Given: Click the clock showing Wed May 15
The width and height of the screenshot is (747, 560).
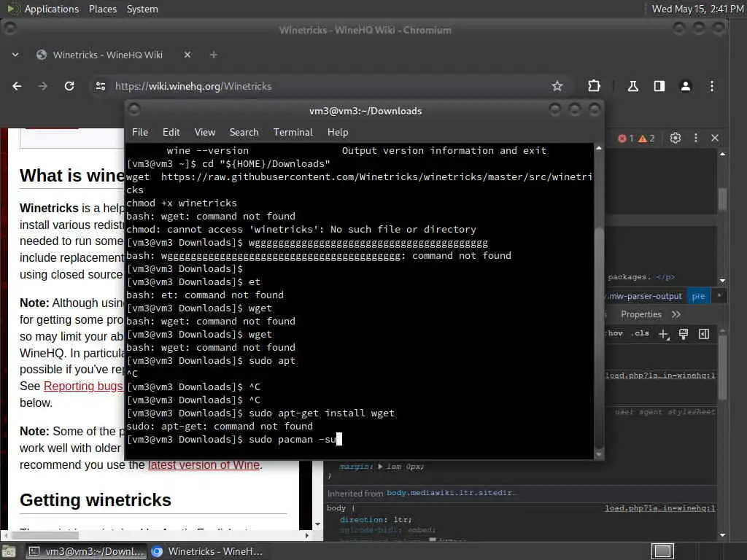Looking at the screenshot, I should 697,9.
